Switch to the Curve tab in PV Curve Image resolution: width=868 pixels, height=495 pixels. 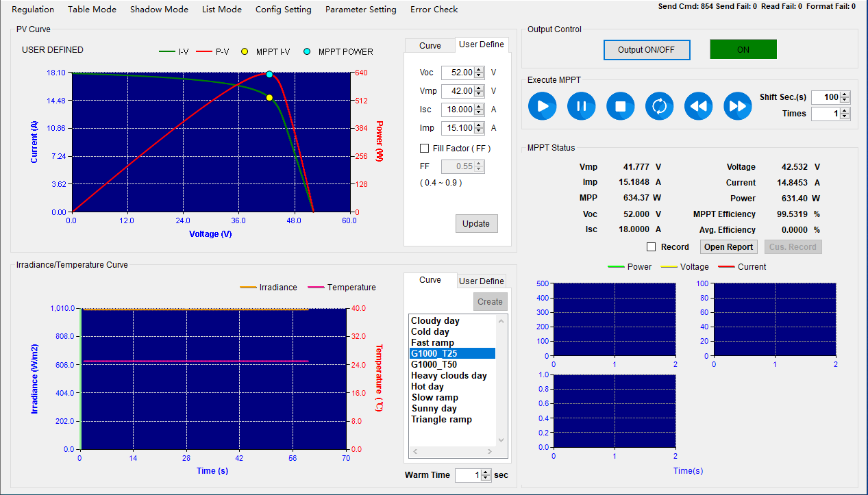(430, 45)
